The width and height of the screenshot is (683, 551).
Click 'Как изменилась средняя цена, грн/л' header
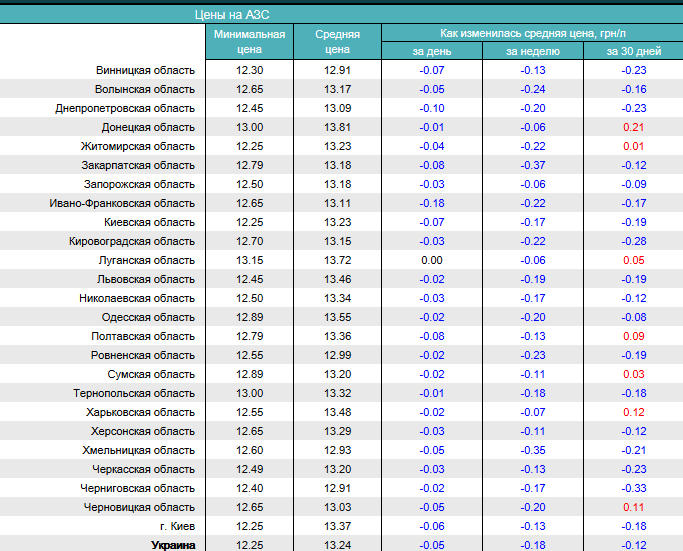[x=532, y=33]
